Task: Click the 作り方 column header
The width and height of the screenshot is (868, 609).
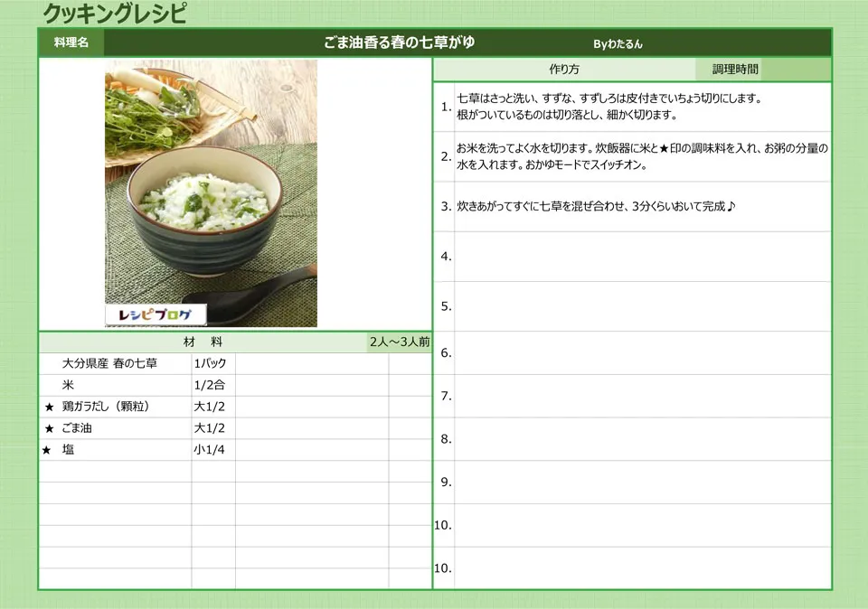Action: pyautogui.click(x=564, y=70)
